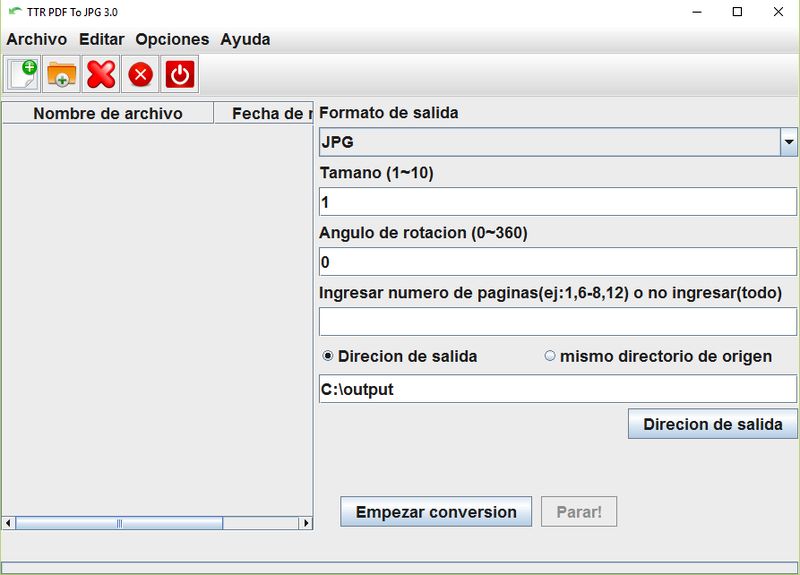Open the Ayuda menu
The width and height of the screenshot is (800, 575).
coord(245,39)
